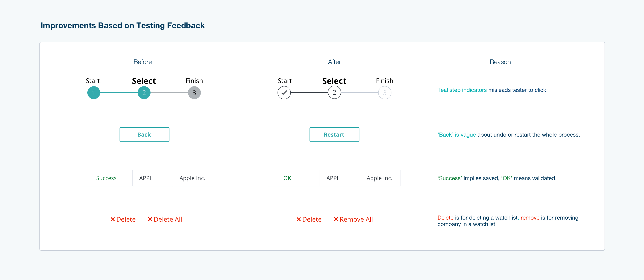This screenshot has height=280, width=644.
Task: Click gray step 3 circle under Finish
Action: point(194,93)
